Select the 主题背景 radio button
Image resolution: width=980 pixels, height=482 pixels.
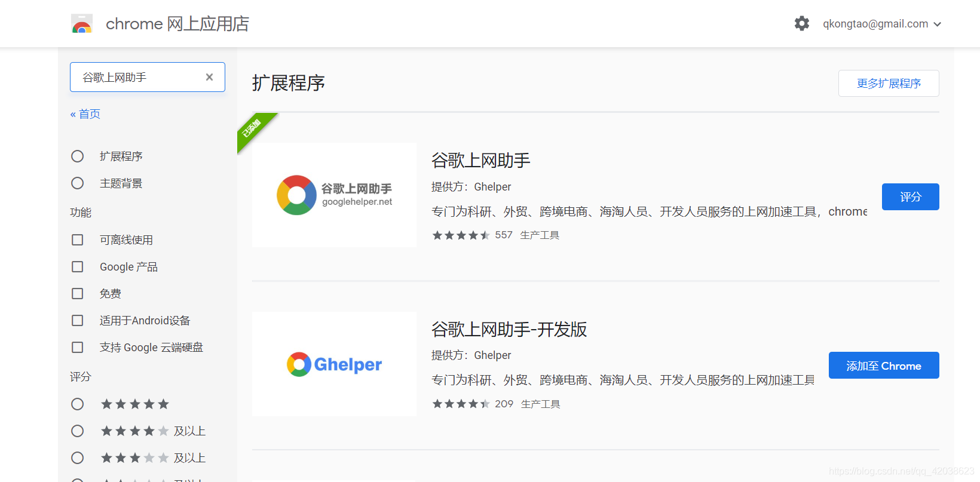pyautogui.click(x=78, y=183)
